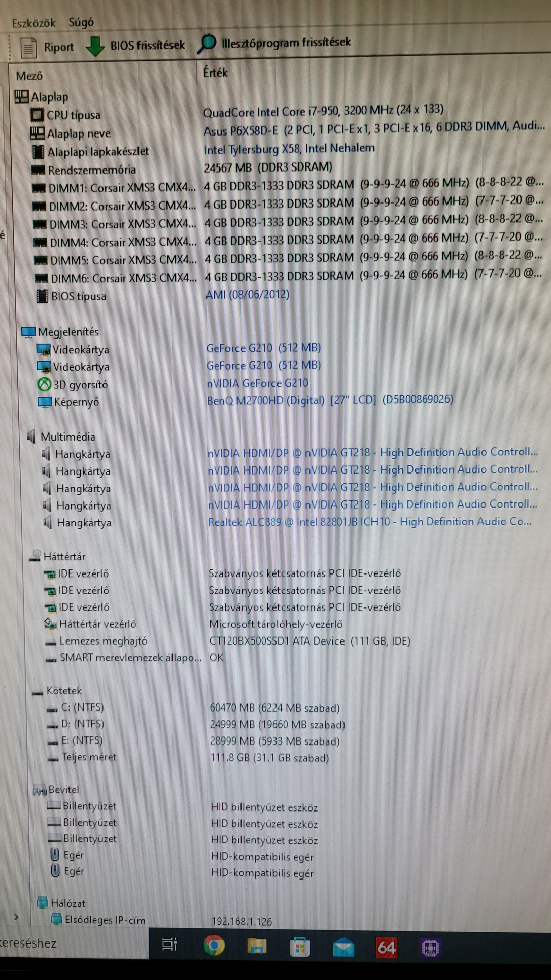Select the SMART merevlemezek állapota row
Image resolution: width=551 pixels, height=980 pixels.
click(134, 658)
